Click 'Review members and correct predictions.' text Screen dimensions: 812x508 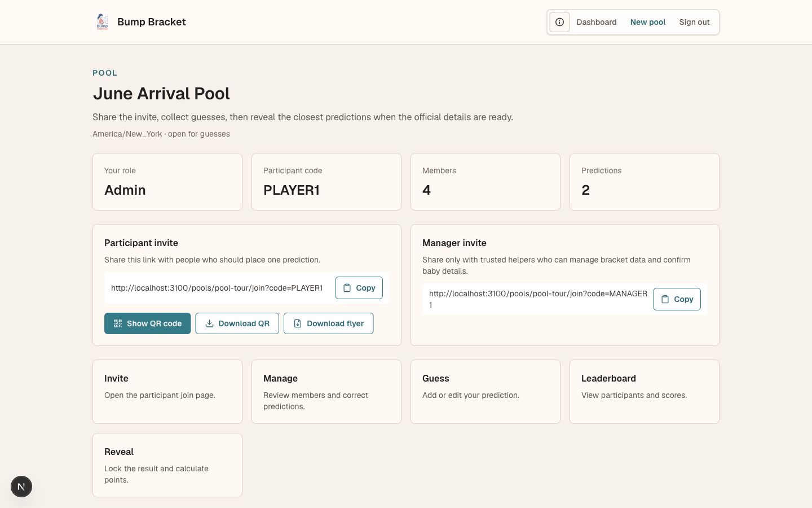[316, 401]
